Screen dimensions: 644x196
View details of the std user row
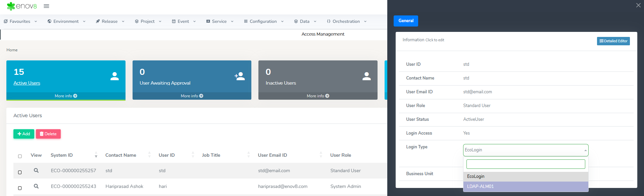coord(36,170)
